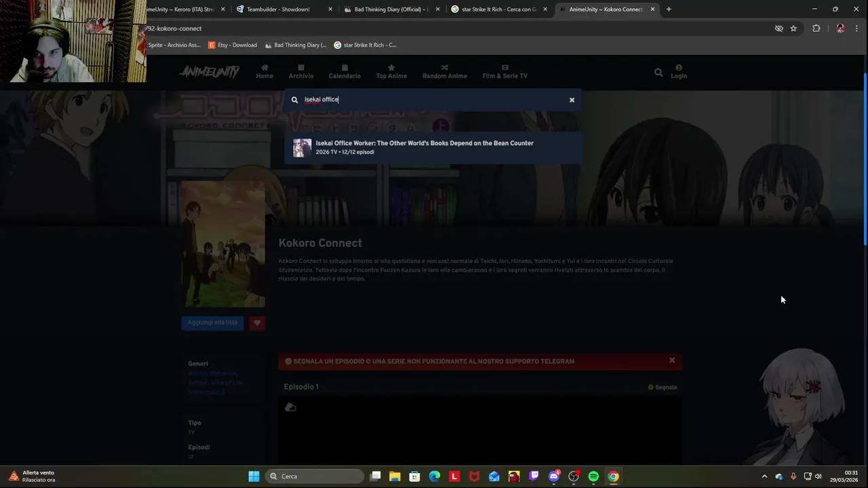Click the Segnala report link

(x=663, y=388)
